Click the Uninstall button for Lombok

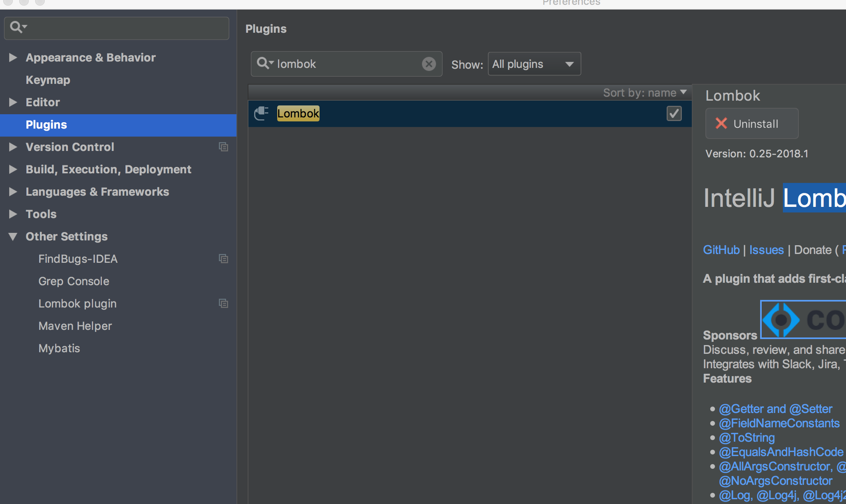pyautogui.click(x=753, y=123)
